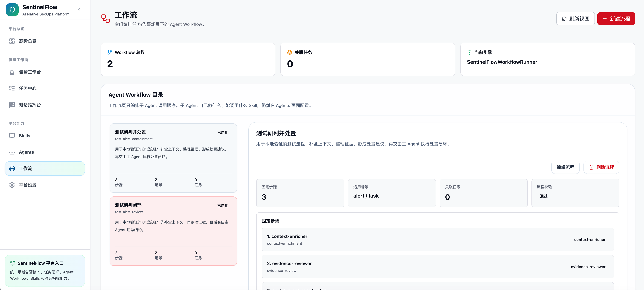Viewport: 644px width, 290px height.
Task: Click the workflow icon beside 工作流 title
Action: click(105, 18)
